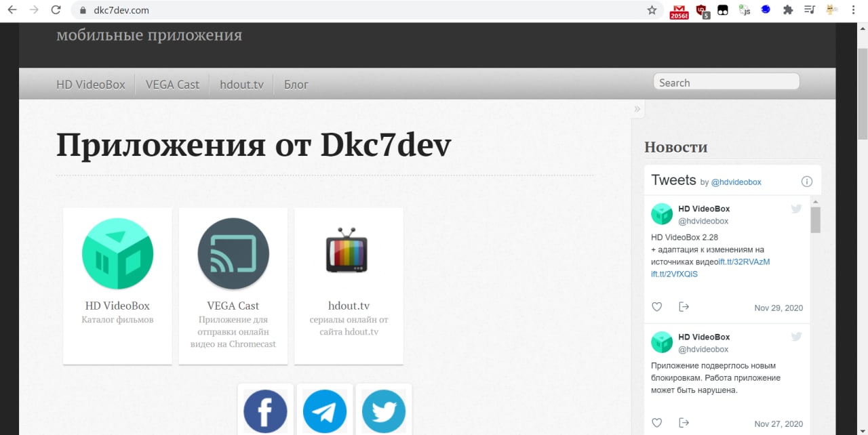Click the lock icon in address bar

[83, 11]
